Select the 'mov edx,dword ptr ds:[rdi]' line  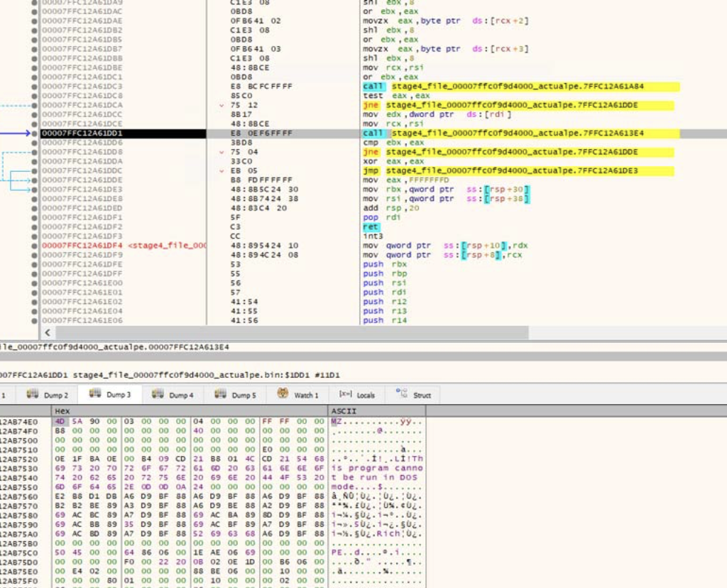point(437,114)
